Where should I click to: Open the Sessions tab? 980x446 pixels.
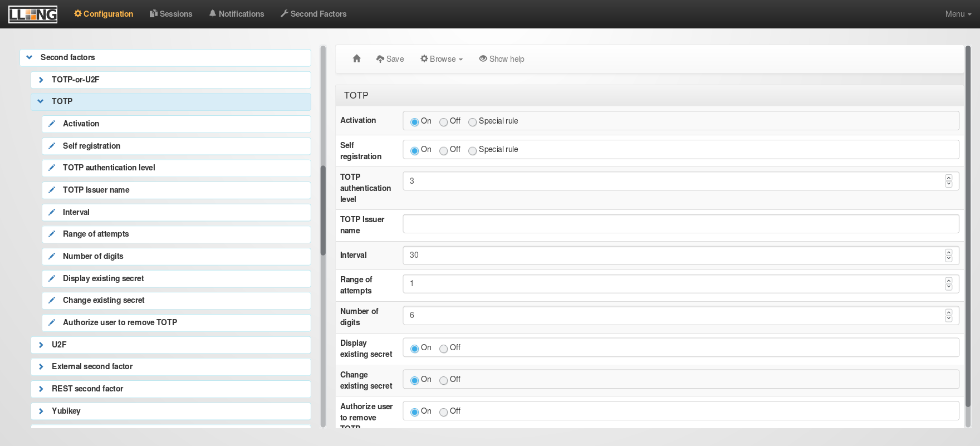tap(171, 14)
